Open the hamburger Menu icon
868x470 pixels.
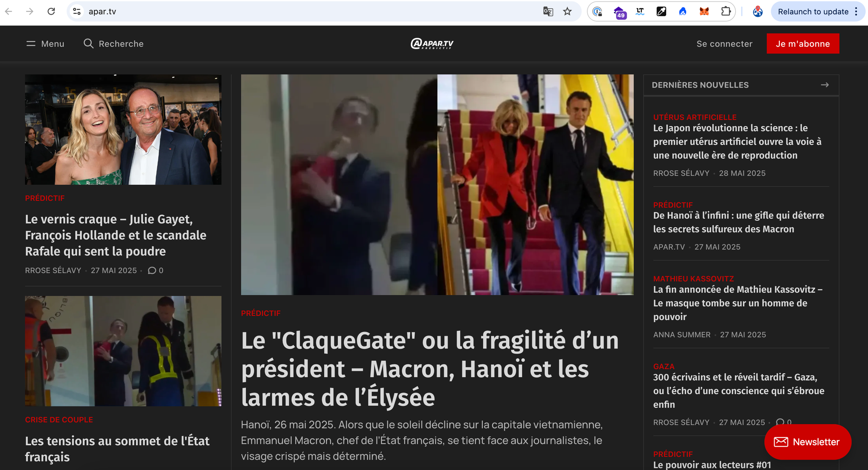click(x=31, y=44)
